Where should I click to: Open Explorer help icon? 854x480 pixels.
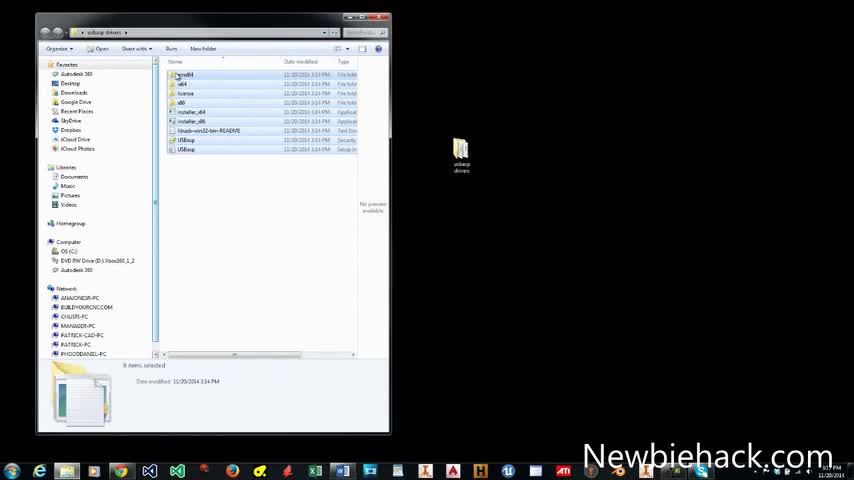click(x=379, y=49)
